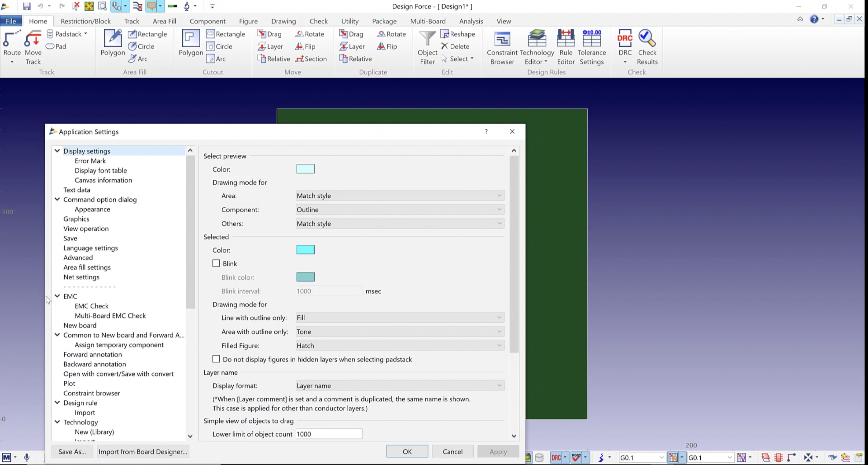Image resolution: width=868 pixels, height=465 pixels.
Task: Switch to Restriction/Block tab
Action: [x=86, y=21]
